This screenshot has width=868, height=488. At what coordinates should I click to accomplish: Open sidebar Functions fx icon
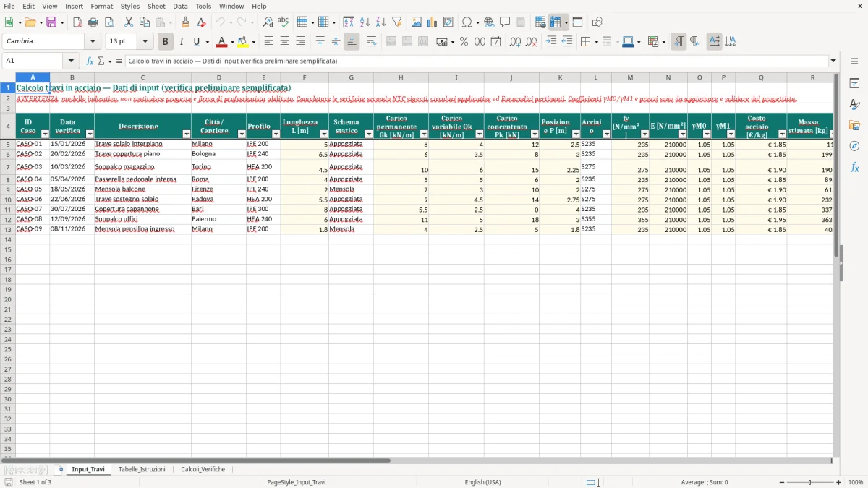click(x=854, y=167)
